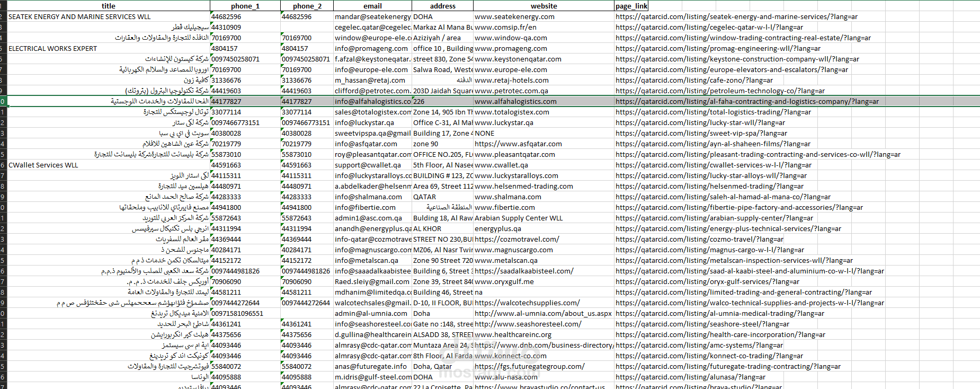This screenshot has height=389, width=980.
Task: Select the email cell info@promageng.com
Action: [x=372, y=48]
